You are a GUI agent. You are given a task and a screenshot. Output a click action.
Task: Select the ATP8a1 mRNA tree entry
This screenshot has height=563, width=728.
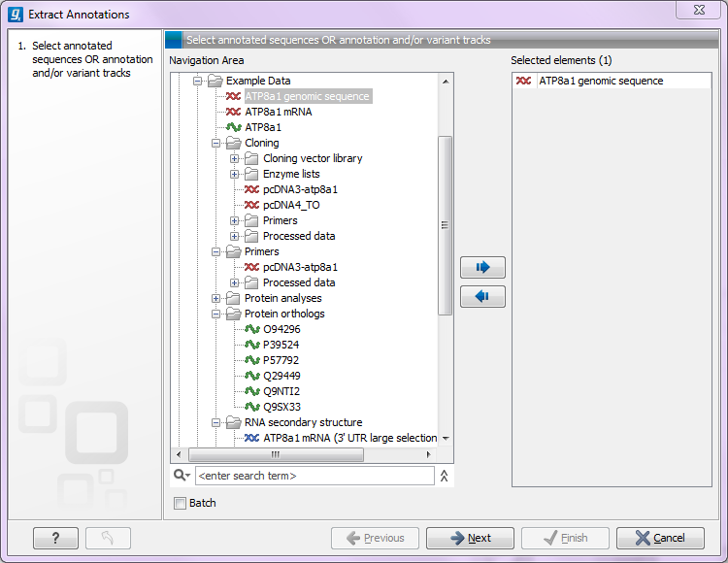279,112
